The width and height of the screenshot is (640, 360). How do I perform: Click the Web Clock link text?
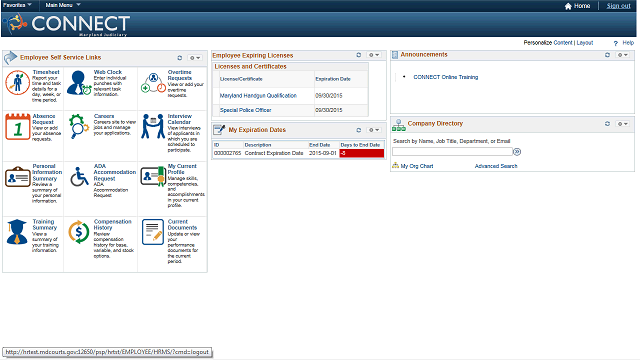108,72
